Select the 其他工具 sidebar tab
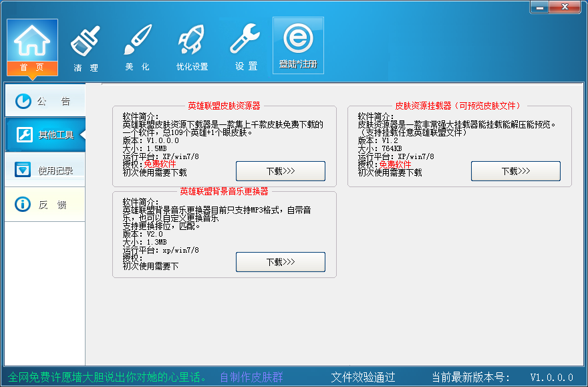Image resolution: width=588 pixels, height=387 pixels. [x=45, y=134]
